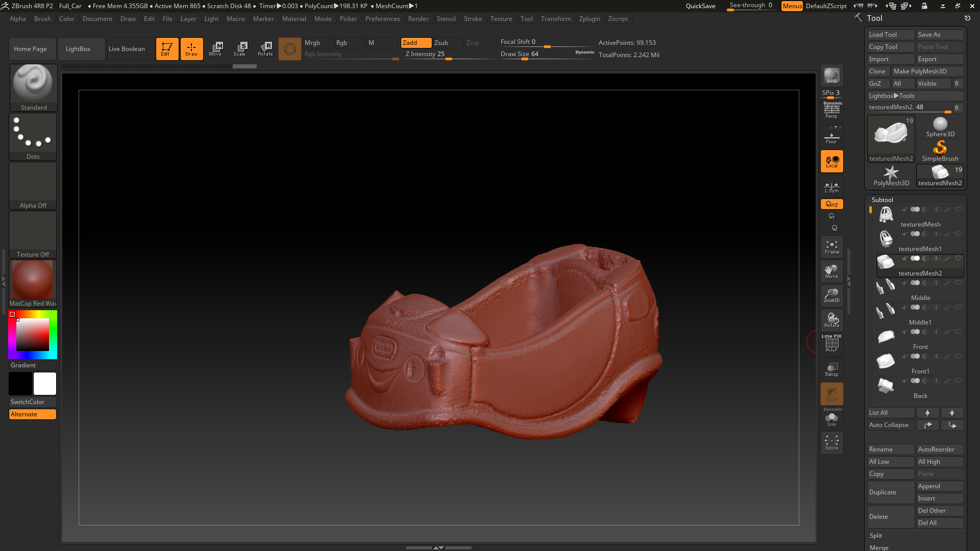This screenshot has height=551, width=980.
Task: Move subtool down with down arrow
Action: coord(952,413)
